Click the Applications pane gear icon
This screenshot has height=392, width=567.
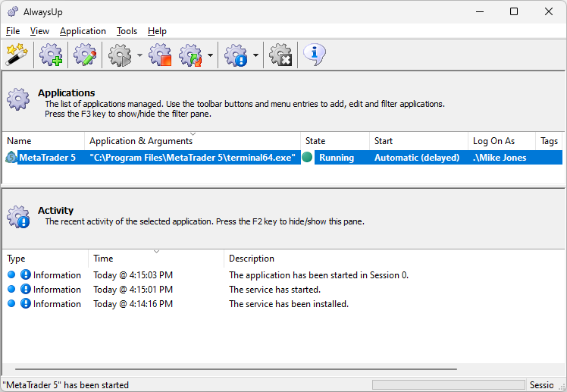(17, 99)
